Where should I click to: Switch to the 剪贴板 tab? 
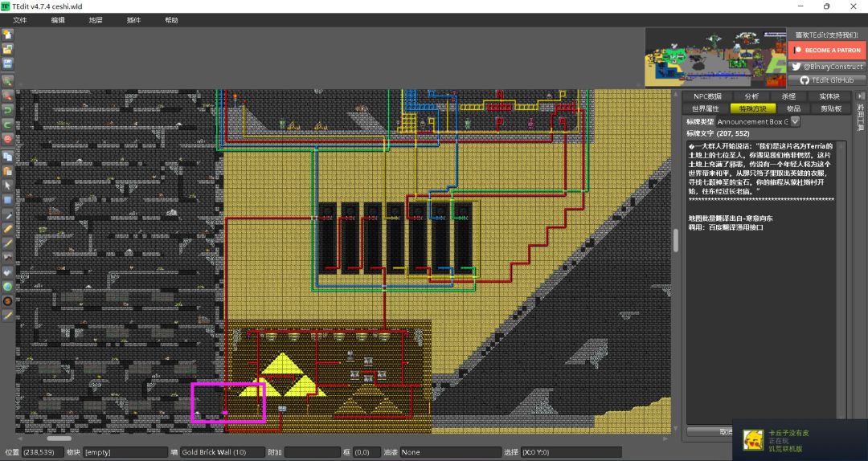point(831,108)
